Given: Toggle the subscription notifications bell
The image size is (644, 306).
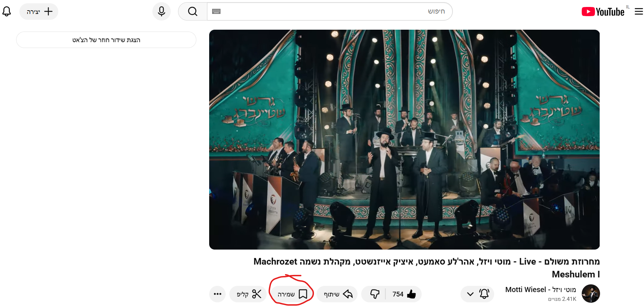Looking at the screenshot, I should tap(484, 294).
